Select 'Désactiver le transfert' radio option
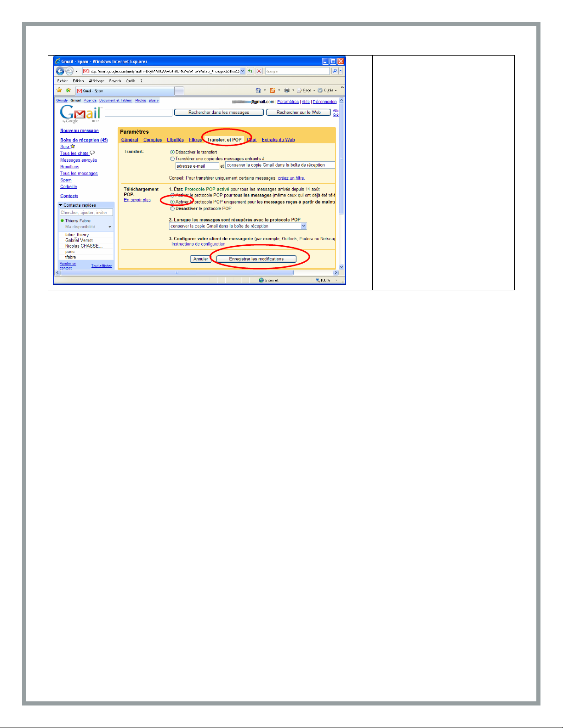This screenshot has height=728, width=563. [172, 152]
